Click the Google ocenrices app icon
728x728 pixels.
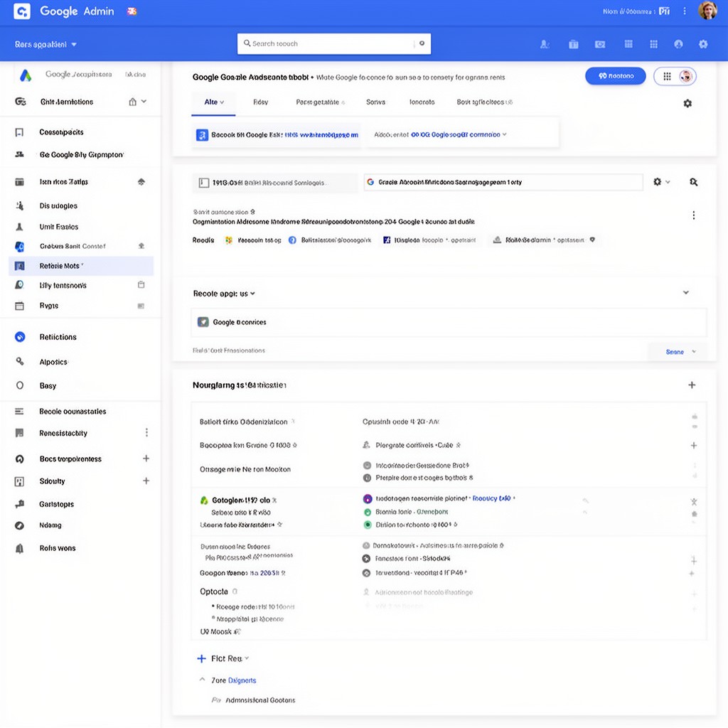coord(203,322)
